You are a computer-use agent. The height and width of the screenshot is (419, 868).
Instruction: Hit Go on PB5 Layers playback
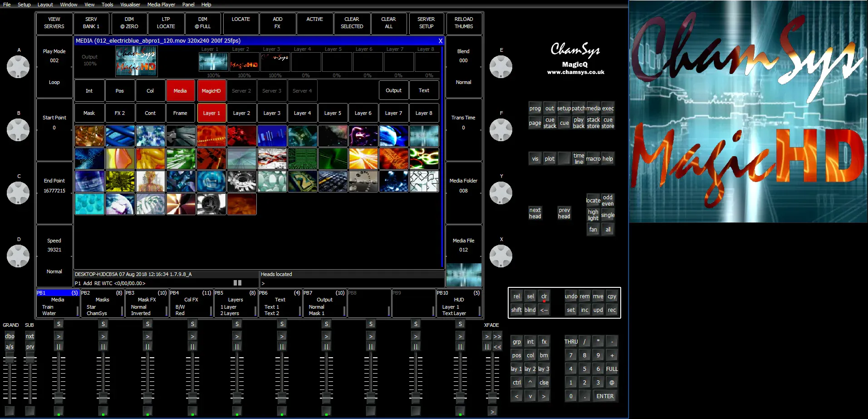237,336
